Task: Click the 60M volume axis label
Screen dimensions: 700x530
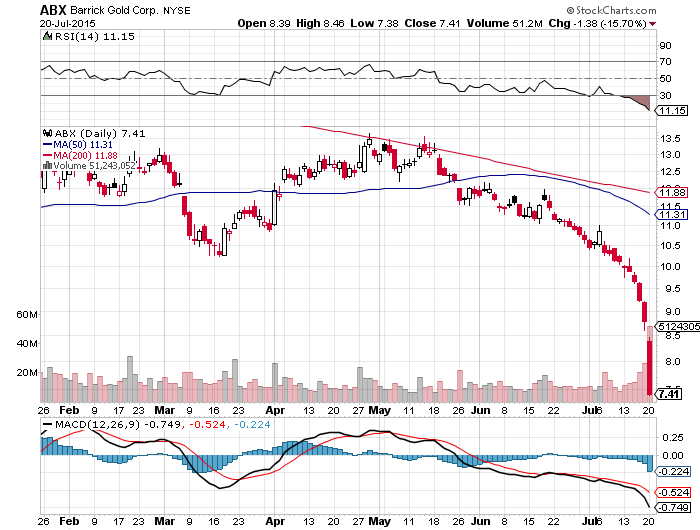Action: pyautogui.click(x=27, y=314)
